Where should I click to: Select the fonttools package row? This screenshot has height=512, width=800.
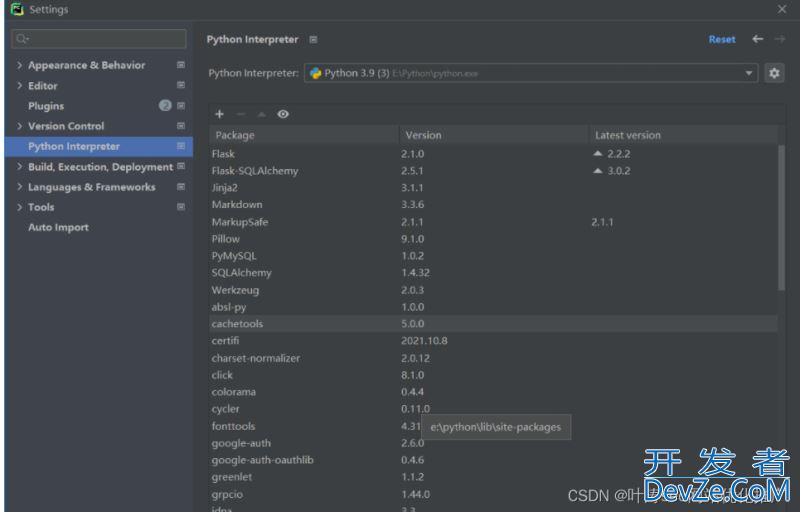tap(493, 426)
